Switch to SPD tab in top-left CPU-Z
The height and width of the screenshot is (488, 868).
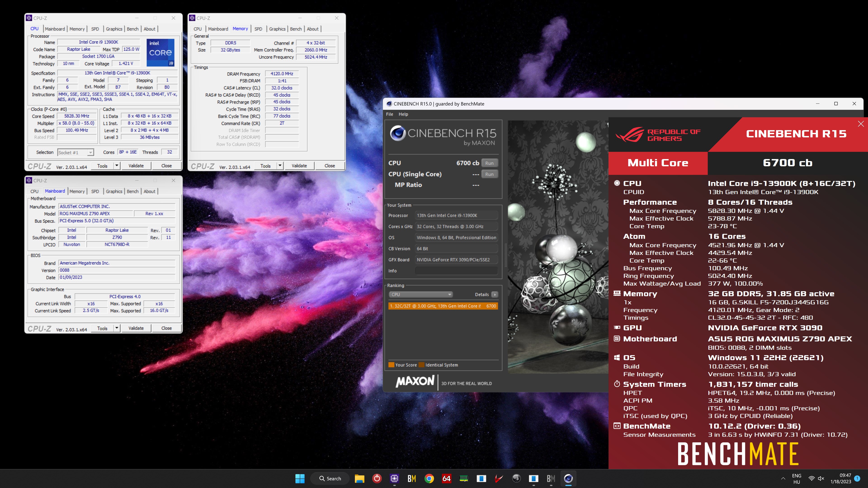[x=95, y=29]
